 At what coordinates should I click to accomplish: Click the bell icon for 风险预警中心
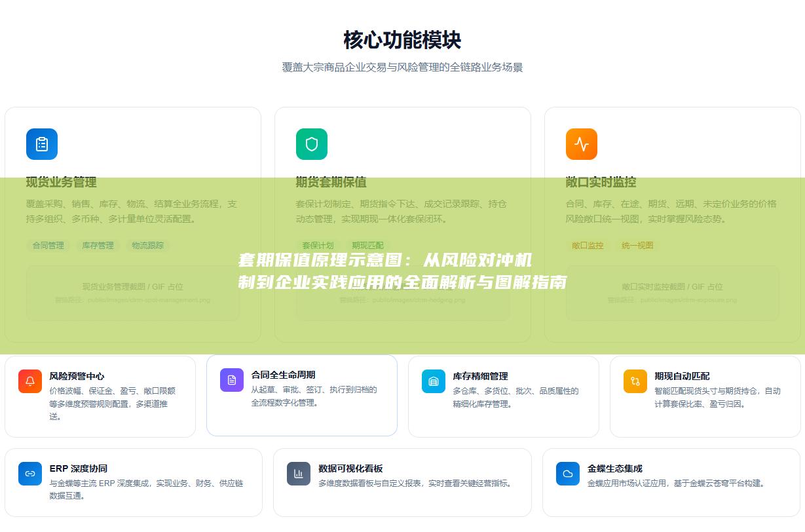(x=30, y=381)
